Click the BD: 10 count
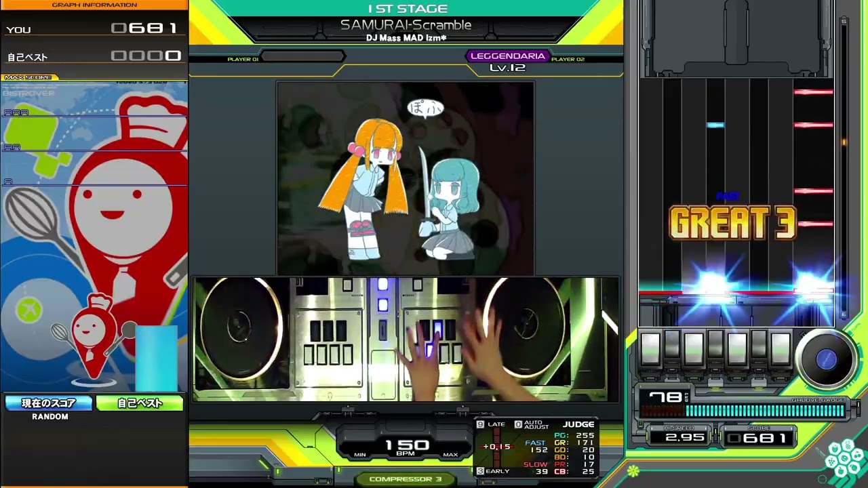 (574, 457)
